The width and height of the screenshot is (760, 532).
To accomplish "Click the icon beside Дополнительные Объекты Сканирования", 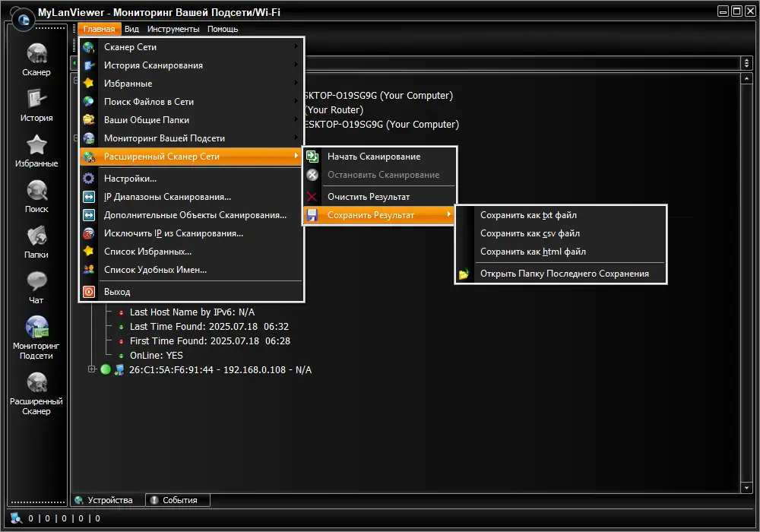I will point(89,214).
